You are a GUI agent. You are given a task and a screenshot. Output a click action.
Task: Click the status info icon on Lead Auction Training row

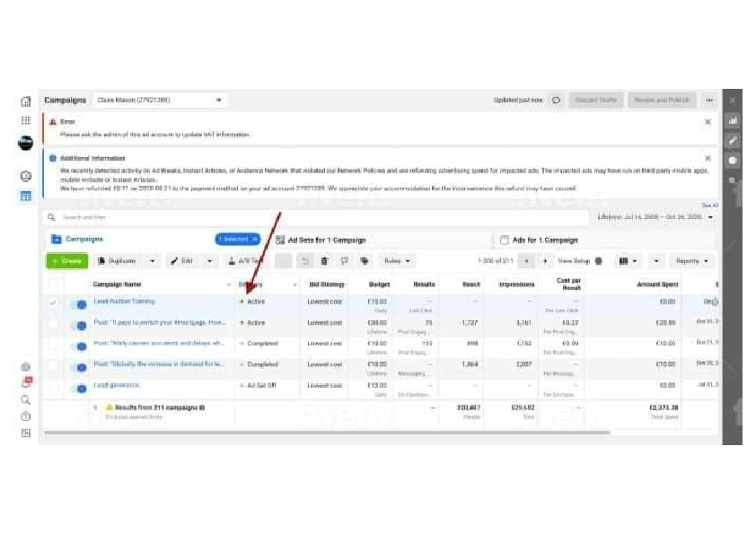point(715,302)
